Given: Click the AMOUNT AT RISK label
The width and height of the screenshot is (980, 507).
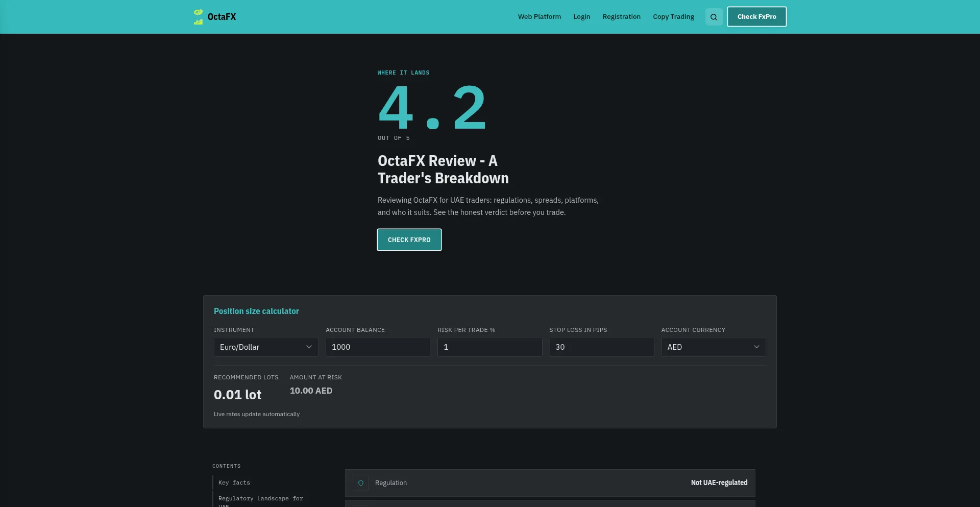Looking at the screenshot, I should point(316,377).
